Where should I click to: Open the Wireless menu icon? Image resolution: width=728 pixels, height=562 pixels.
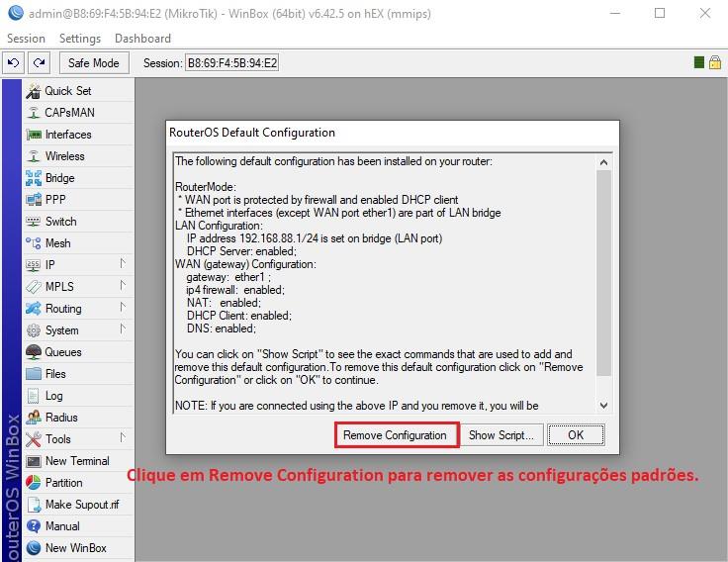pos(34,156)
